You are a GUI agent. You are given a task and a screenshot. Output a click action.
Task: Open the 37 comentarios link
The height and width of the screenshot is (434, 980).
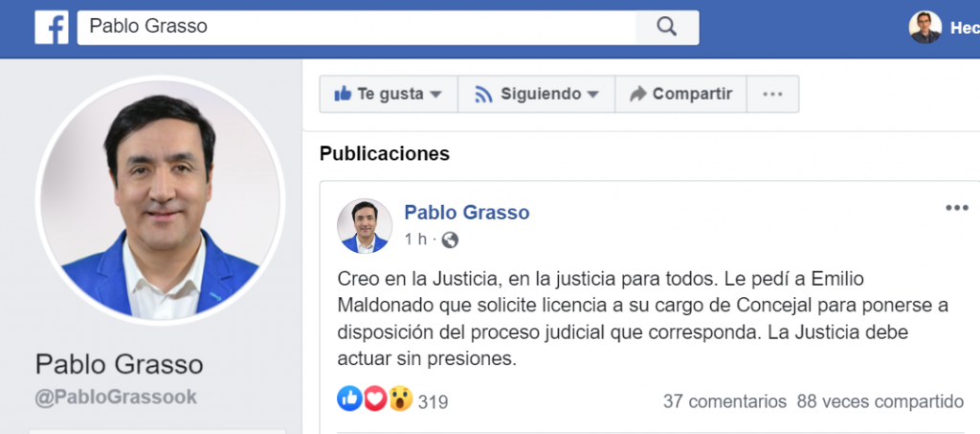[x=724, y=400]
